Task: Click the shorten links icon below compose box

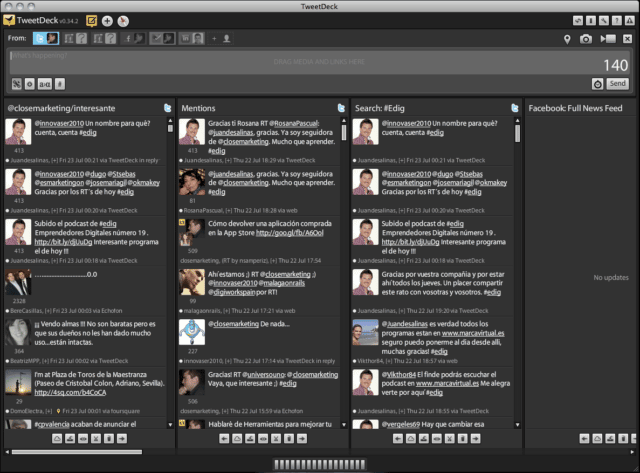Action: click(16, 84)
